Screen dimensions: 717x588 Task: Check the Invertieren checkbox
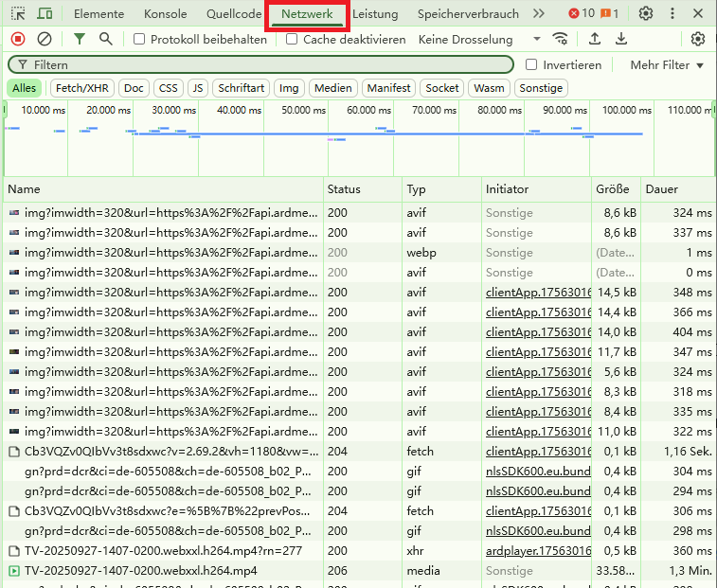(531, 65)
